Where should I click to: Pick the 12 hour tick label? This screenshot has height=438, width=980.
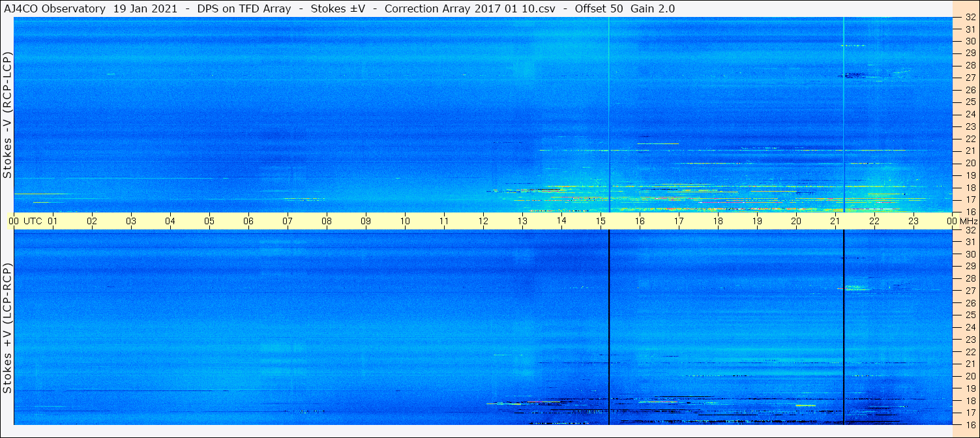(x=483, y=221)
